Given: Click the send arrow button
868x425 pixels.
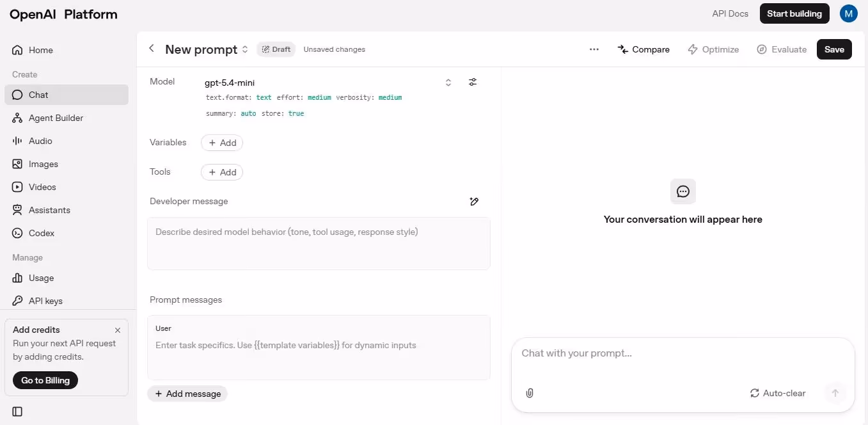Looking at the screenshot, I should click(835, 393).
